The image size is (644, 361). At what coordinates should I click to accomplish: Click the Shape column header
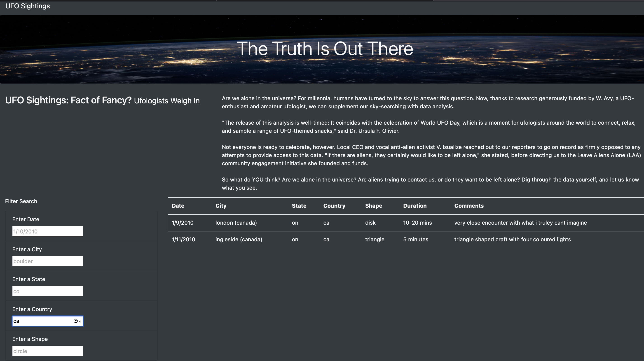click(x=373, y=206)
